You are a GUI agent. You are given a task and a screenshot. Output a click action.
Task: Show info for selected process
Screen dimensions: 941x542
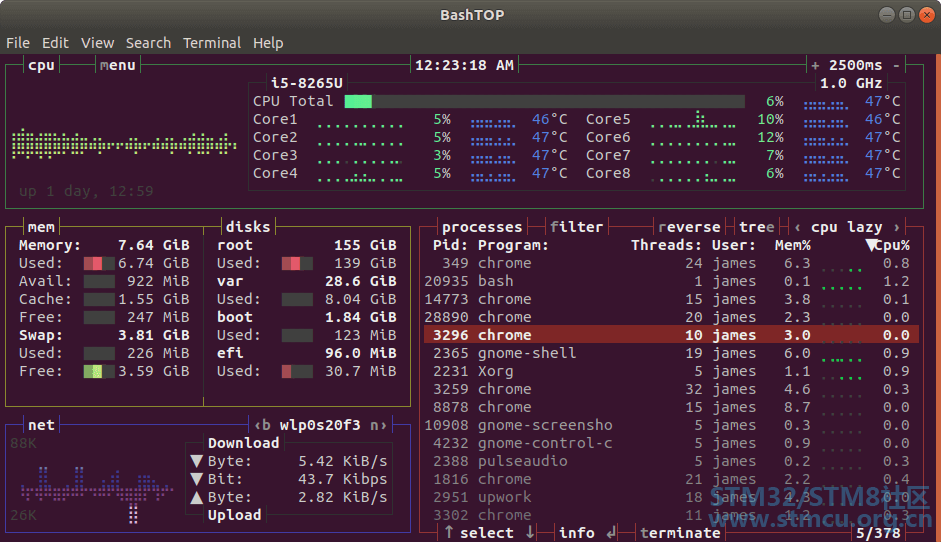577,532
